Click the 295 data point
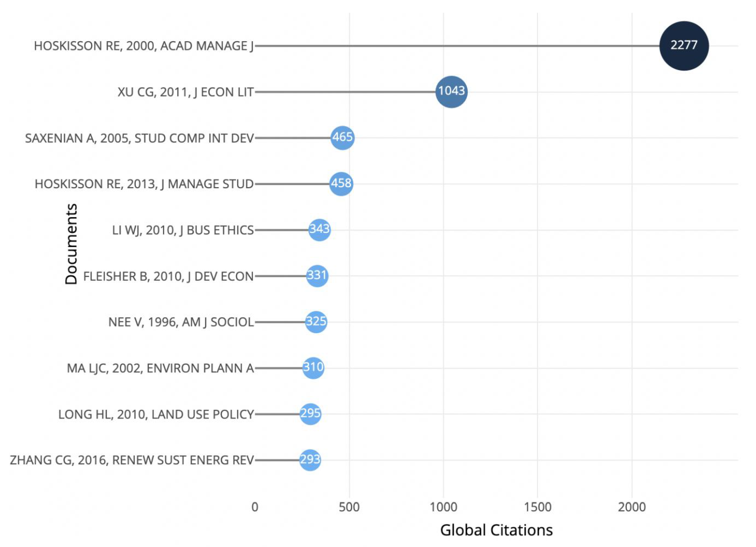The height and width of the screenshot is (547, 756). tap(310, 414)
